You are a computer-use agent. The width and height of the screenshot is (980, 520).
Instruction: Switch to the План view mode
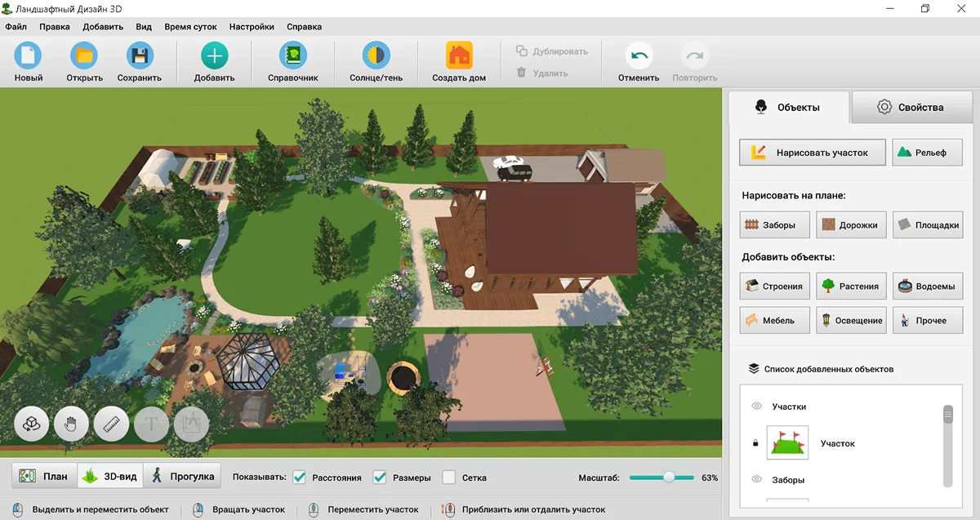(x=44, y=476)
